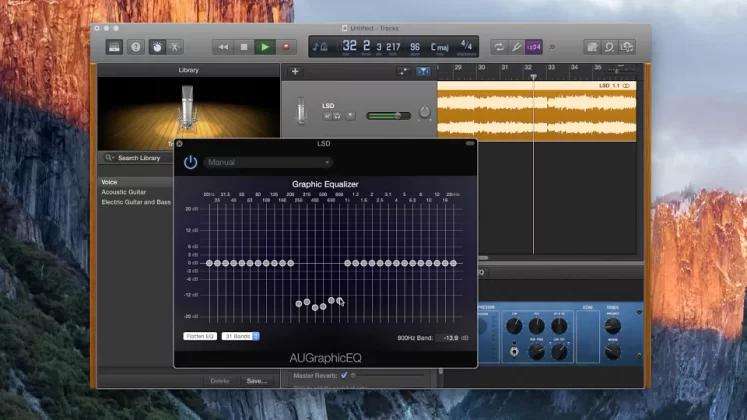Click the rightmost 20kHz band handle
The height and width of the screenshot is (420, 747).
coord(453,263)
